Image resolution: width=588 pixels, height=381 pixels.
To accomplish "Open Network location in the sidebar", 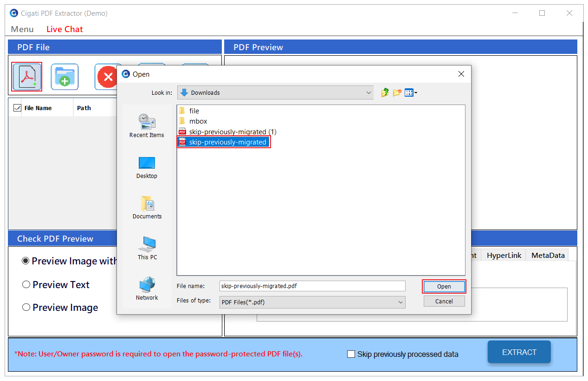I will [x=147, y=289].
